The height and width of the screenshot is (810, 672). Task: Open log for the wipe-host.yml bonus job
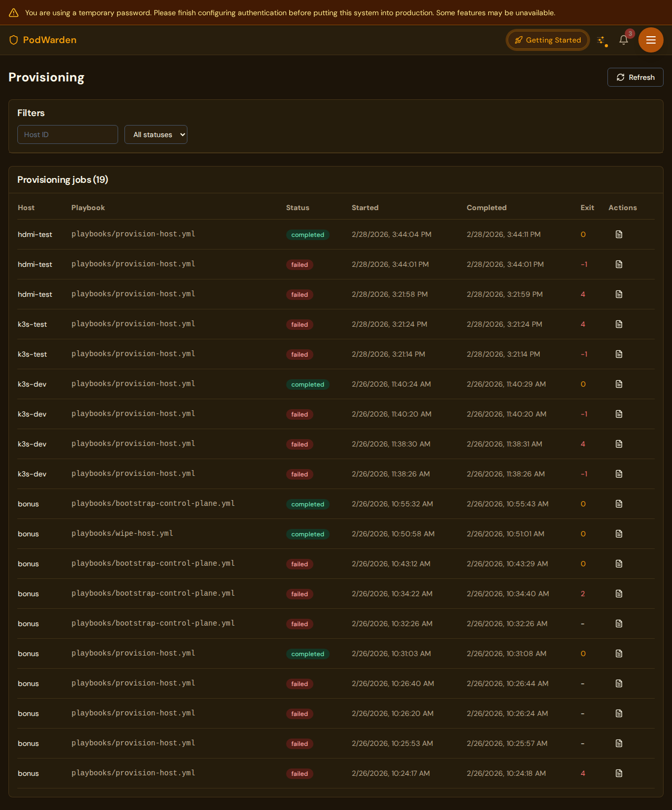(618, 534)
